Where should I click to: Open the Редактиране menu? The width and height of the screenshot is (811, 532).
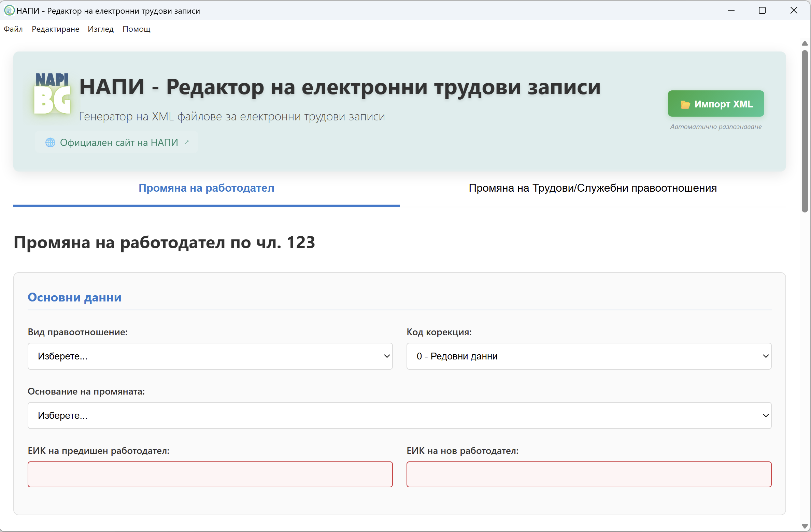coord(55,29)
